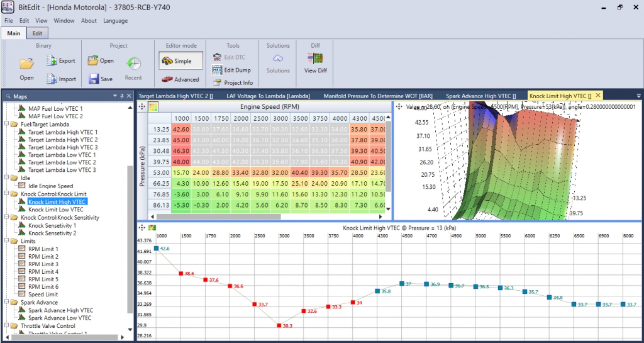Viewport: 644px width, 343px height.
Task: Open Edit Dump hex tool
Action: 231,70
